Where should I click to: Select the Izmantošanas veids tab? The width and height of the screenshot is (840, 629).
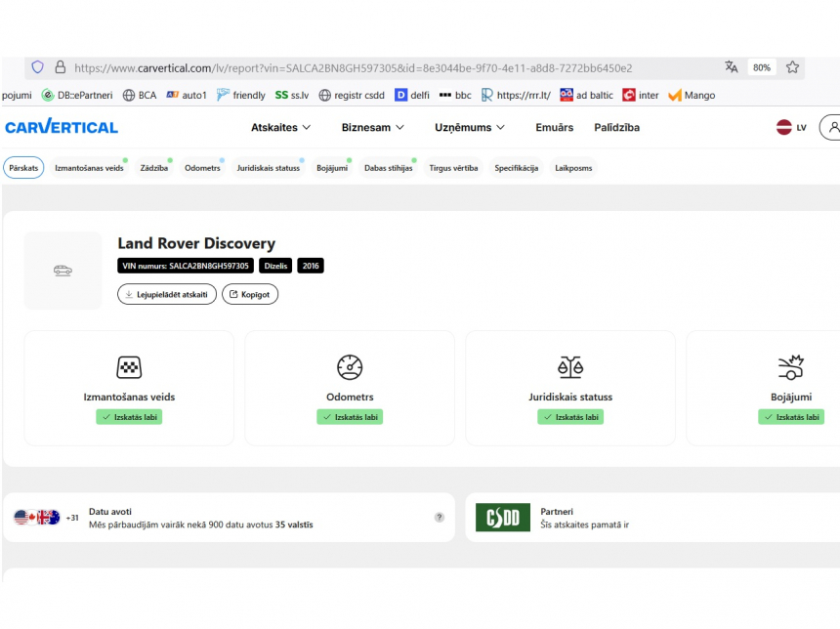pyautogui.click(x=89, y=168)
